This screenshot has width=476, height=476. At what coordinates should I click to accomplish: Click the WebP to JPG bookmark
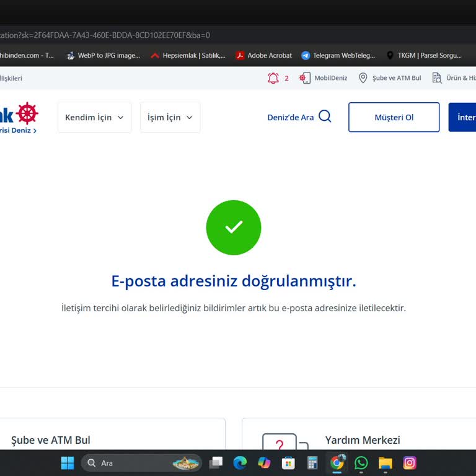click(x=104, y=56)
